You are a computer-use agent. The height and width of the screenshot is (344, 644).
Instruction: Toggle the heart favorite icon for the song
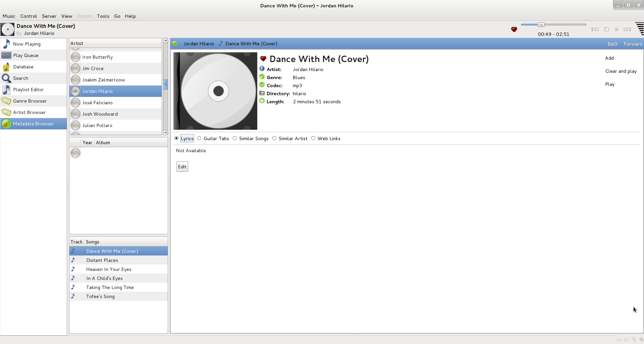click(514, 30)
